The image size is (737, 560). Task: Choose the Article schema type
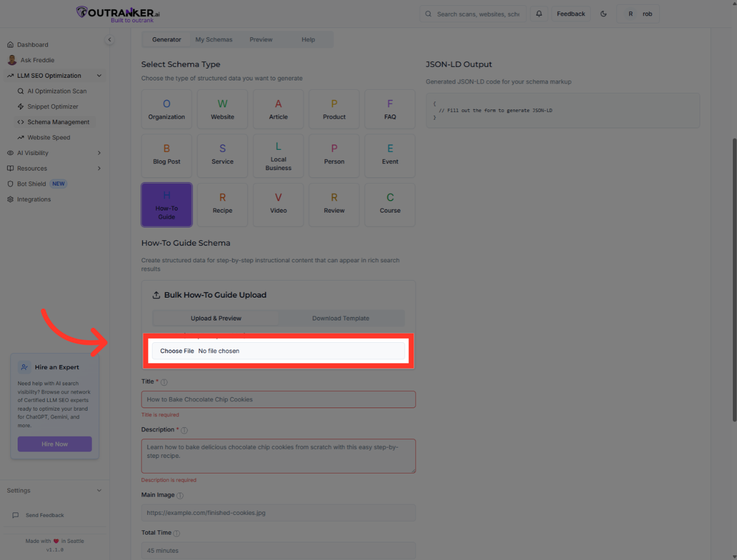pos(278,109)
